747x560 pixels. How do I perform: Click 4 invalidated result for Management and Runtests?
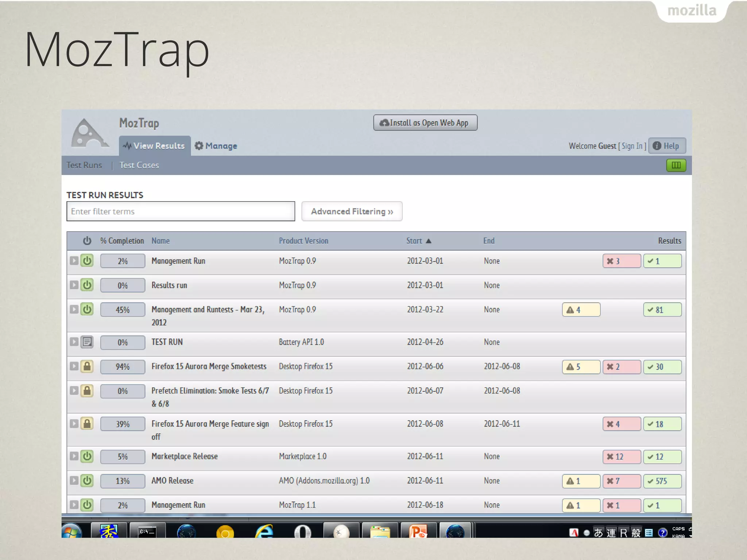(x=581, y=310)
